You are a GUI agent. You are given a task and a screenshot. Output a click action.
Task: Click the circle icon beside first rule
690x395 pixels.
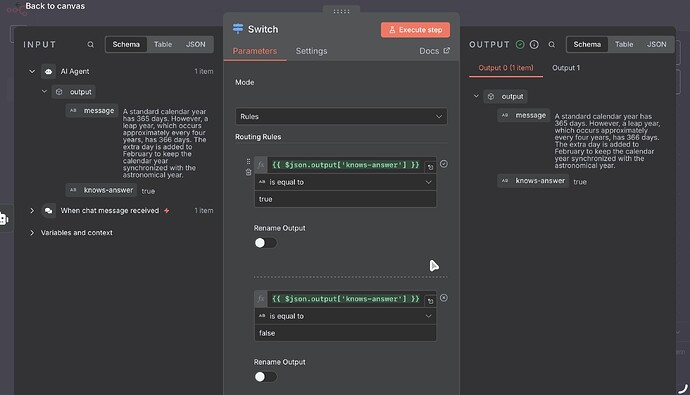[444, 164]
